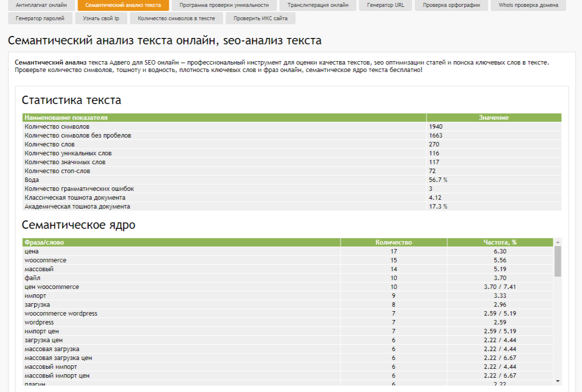
Task: Click the word цена in semantic core
Action: pos(32,251)
